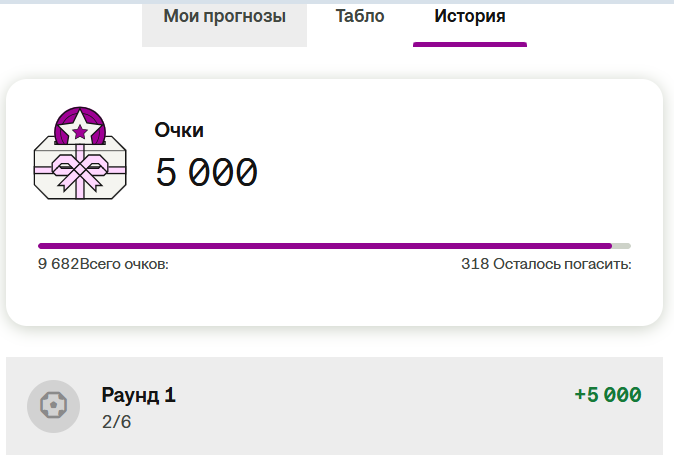Switch to the Табло tab
Screen dimensions: 674x466
360,17
